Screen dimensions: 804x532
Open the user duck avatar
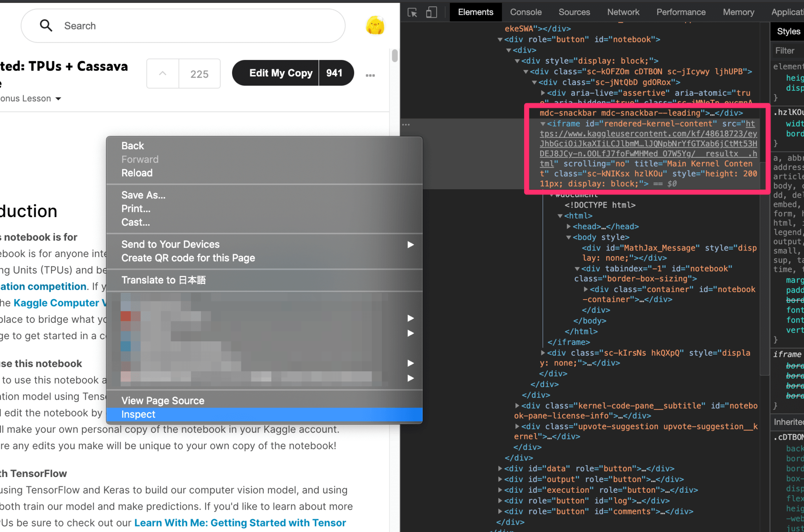pos(375,26)
